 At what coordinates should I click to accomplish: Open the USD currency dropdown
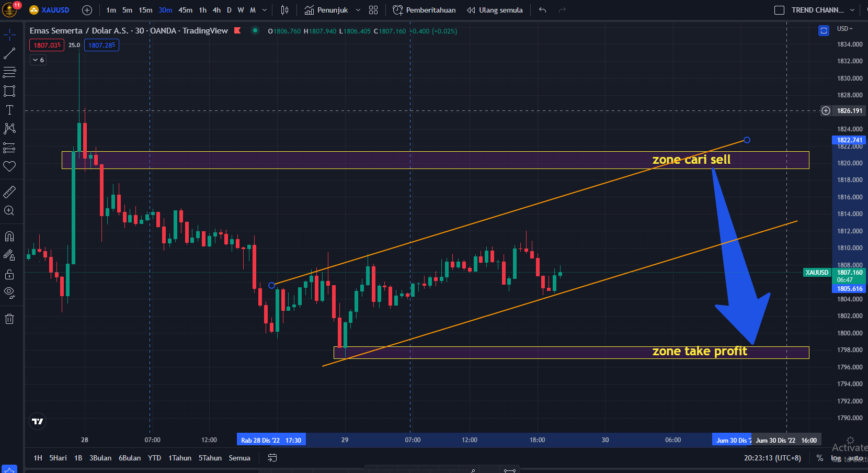[x=844, y=29]
